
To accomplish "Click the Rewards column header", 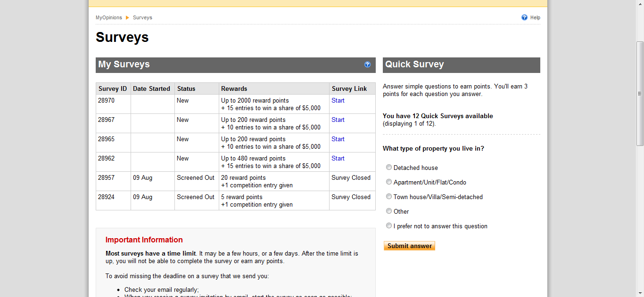I will (x=234, y=88).
